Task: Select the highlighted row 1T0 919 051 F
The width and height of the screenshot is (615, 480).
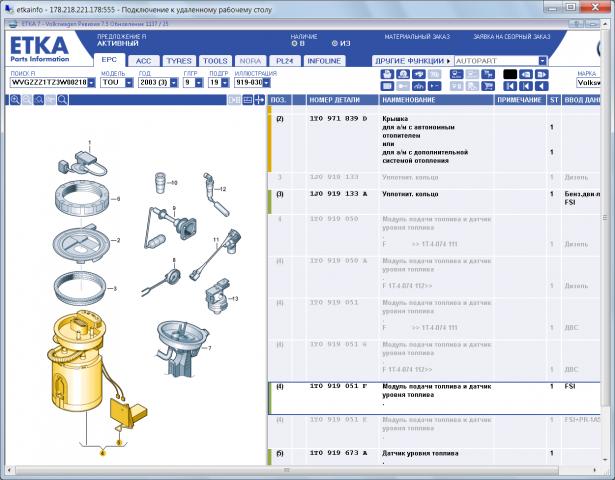Action: coord(433,398)
